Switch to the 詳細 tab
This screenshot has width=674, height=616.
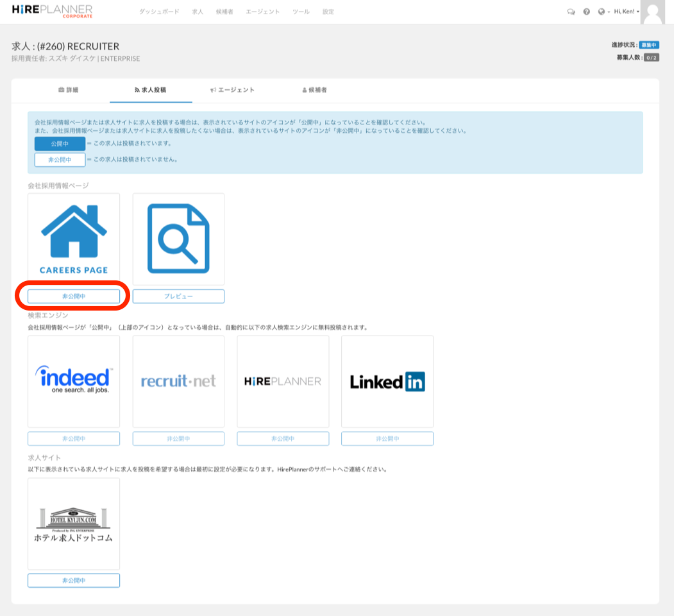(68, 90)
